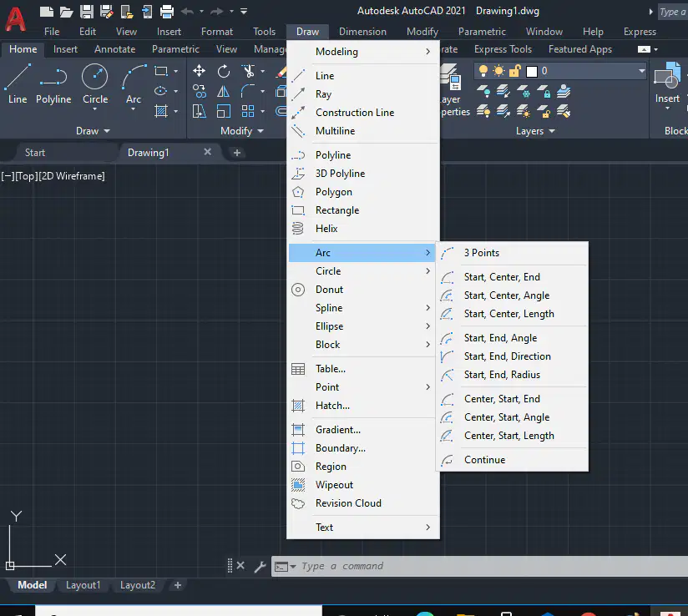The height and width of the screenshot is (616, 688).
Task: Click the Top view control label
Action: (27, 176)
